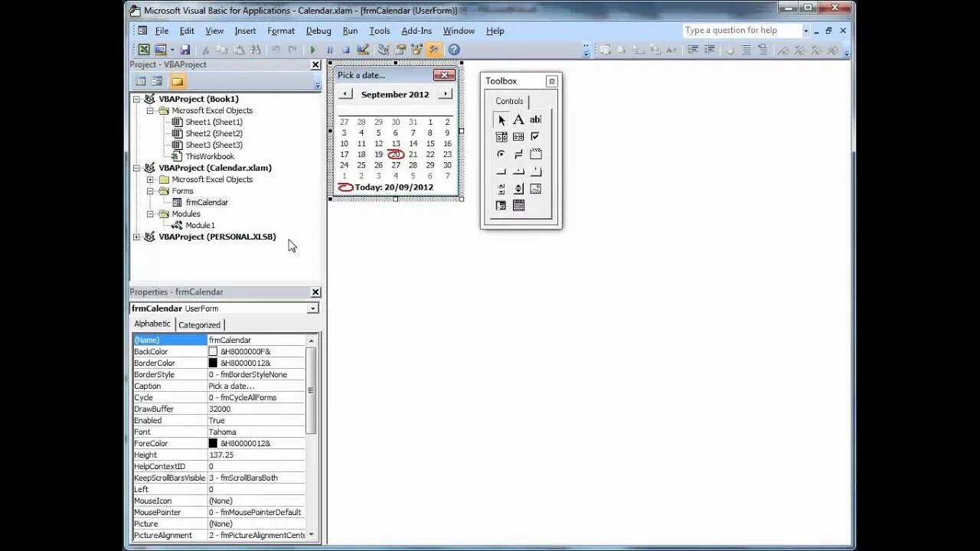Viewport: 980px width, 551px height.
Task: Select the TextBox control in the Toolbox
Action: [x=535, y=119]
